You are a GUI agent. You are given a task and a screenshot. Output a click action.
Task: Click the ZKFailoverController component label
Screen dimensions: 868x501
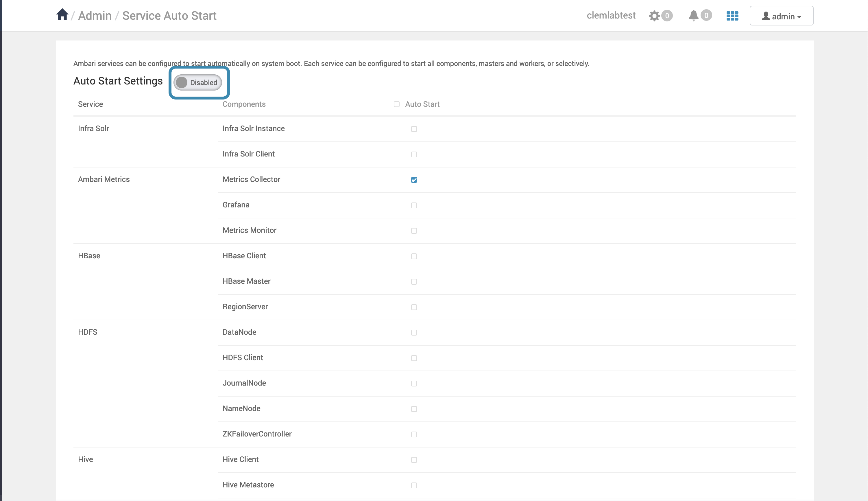pos(257,434)
